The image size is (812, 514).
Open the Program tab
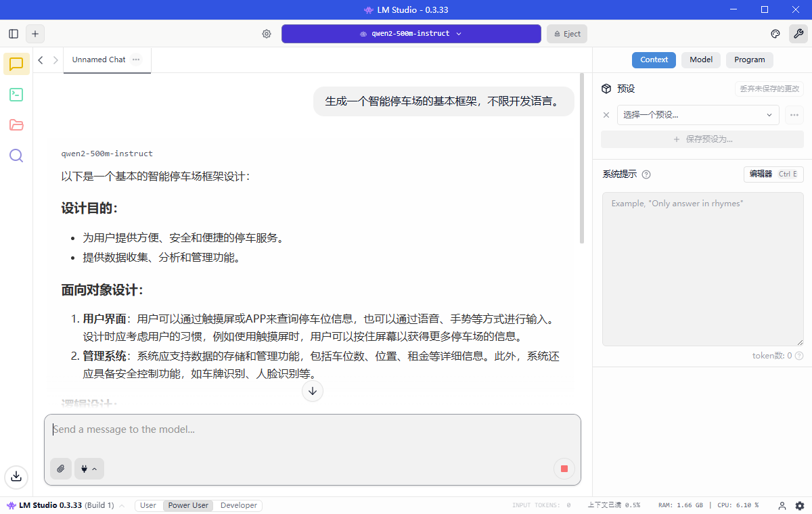click(x=749, y=60)
